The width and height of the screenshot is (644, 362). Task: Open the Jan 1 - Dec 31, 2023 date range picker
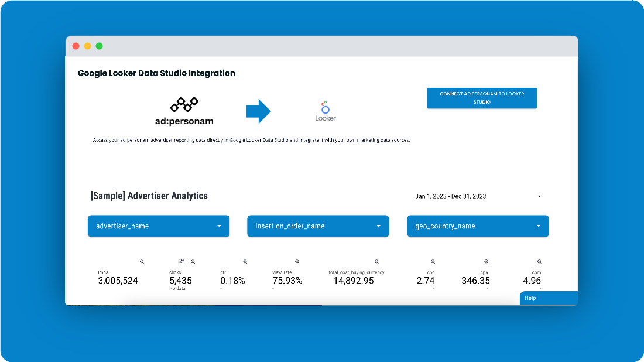[478, 196]
